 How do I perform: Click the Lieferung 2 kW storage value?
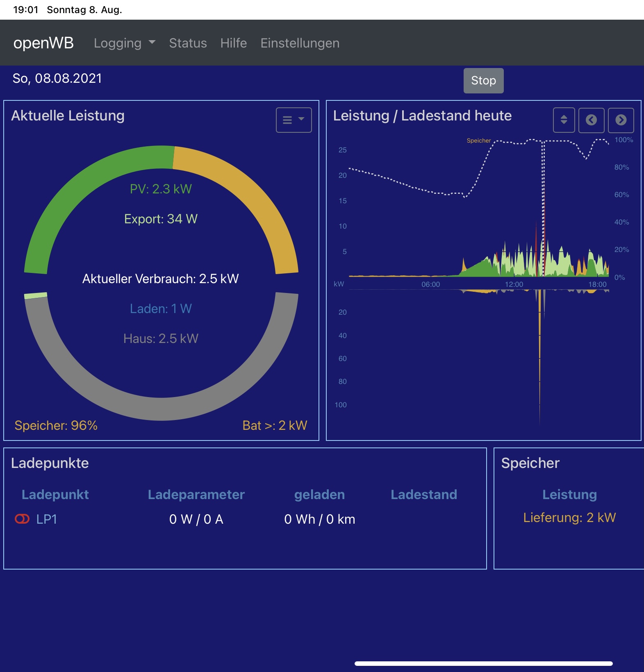(x=569, y=518)
